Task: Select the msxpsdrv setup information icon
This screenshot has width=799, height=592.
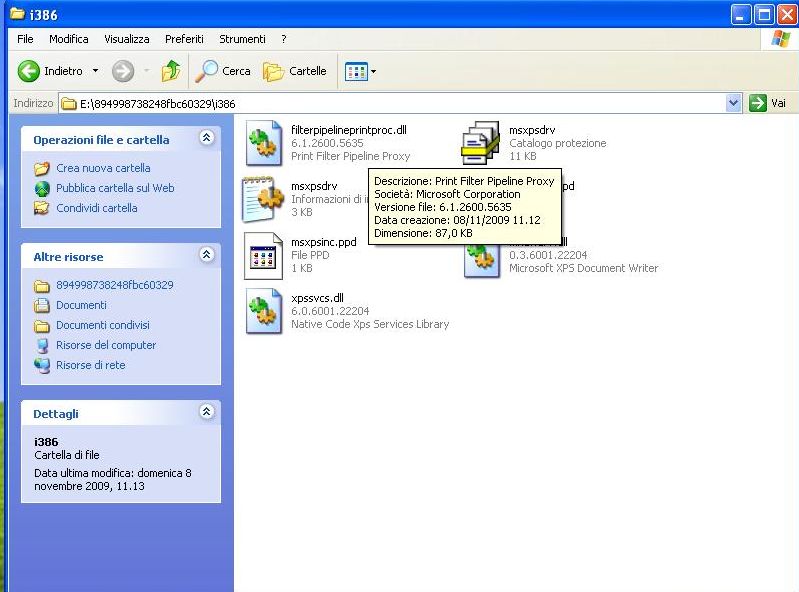Action: (x=263, y=199)
